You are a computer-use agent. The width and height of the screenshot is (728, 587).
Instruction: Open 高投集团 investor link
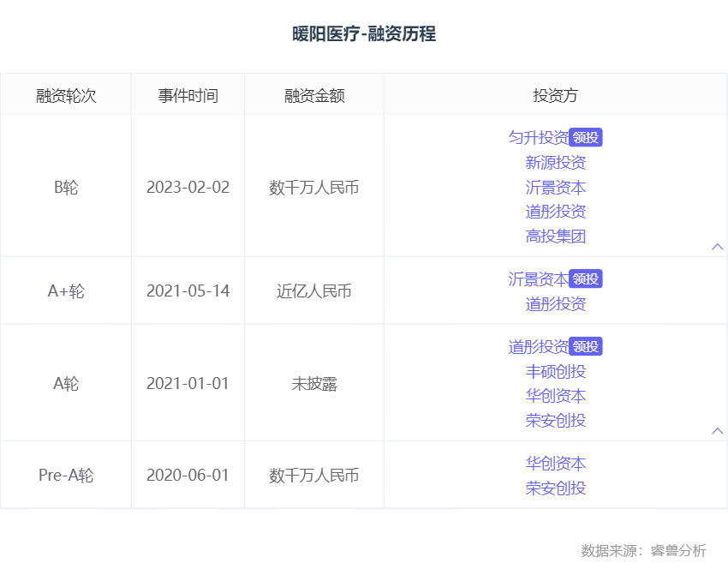(556, 237)
